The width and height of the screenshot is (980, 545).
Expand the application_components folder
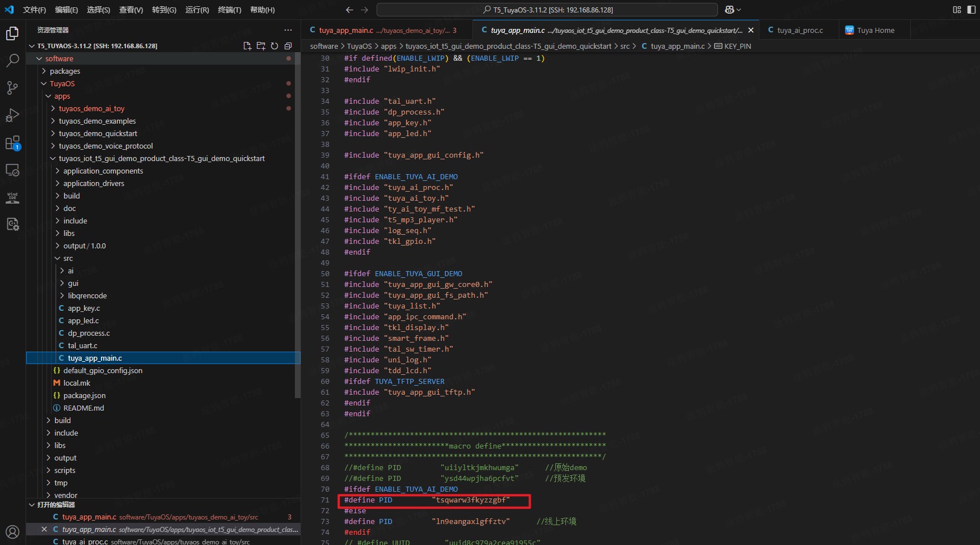[x=103, y=171]
